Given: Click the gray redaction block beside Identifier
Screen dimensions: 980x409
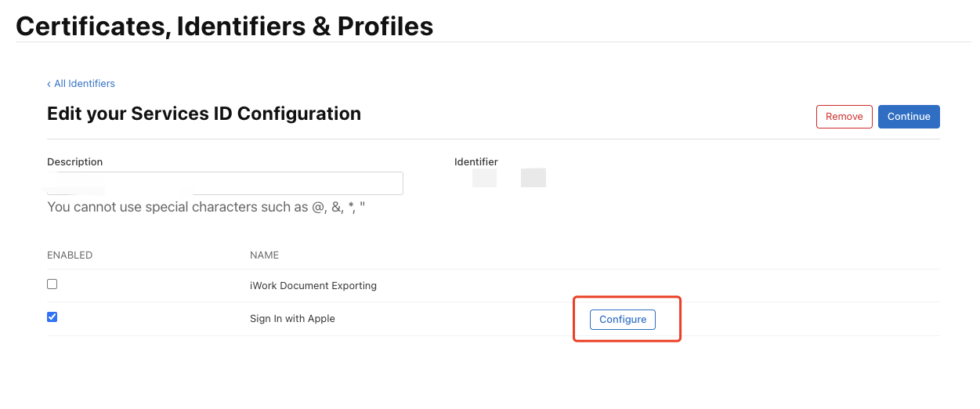Looking at the screenshot, I should tap(533, 178).
